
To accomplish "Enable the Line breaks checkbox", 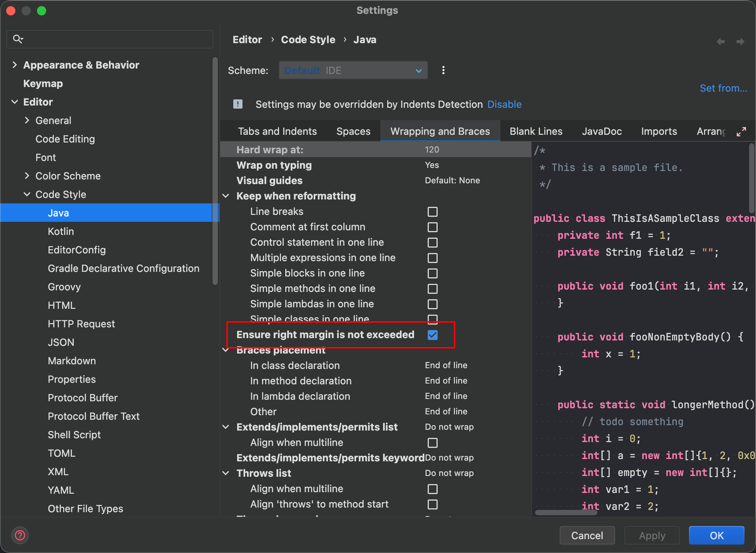I will point(432,212).
